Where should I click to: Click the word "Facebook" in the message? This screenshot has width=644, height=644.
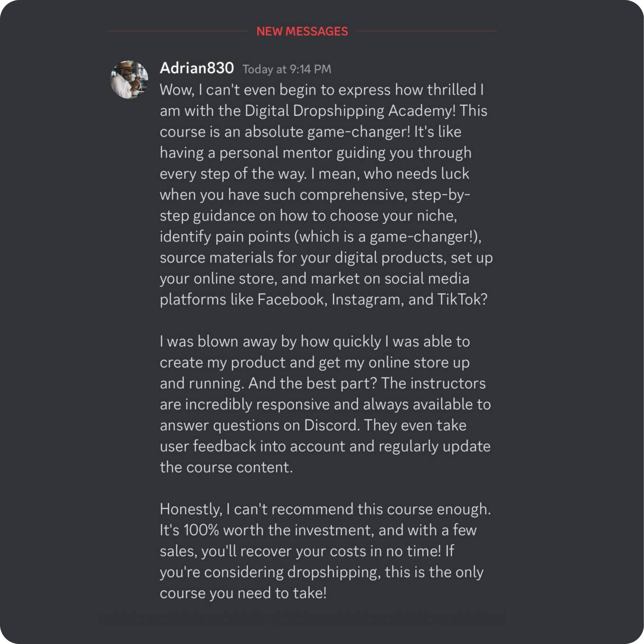coord(292,300)
